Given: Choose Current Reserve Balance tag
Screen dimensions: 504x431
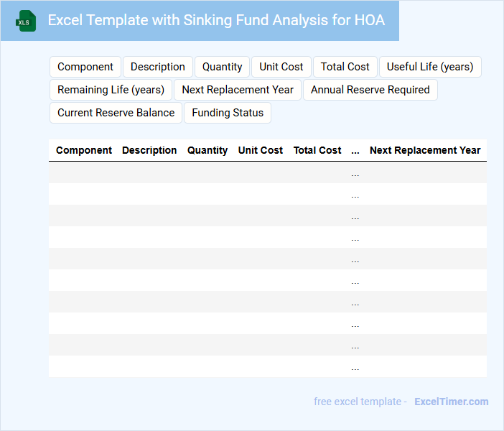Looking at the screenshot, I should coord(116,113).
